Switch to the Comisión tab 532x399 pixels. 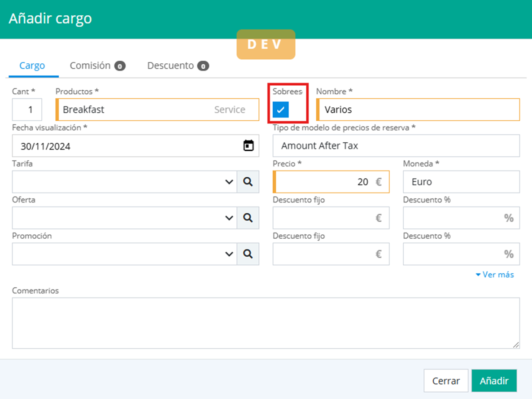tap(97, 66)
